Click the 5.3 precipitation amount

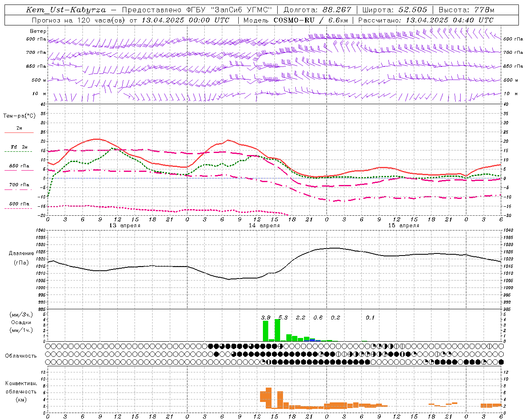[283, 317]
